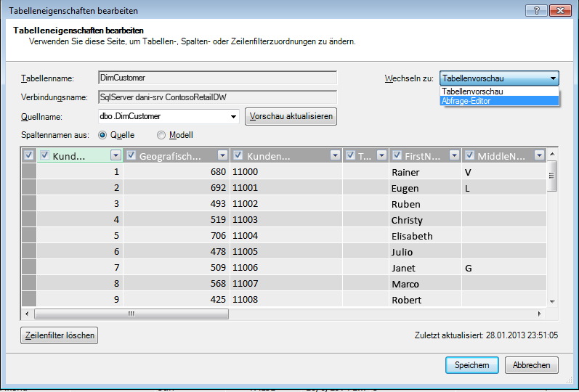
Task: Click the Zeilenfilter löschen button
Action: point(59,335)
